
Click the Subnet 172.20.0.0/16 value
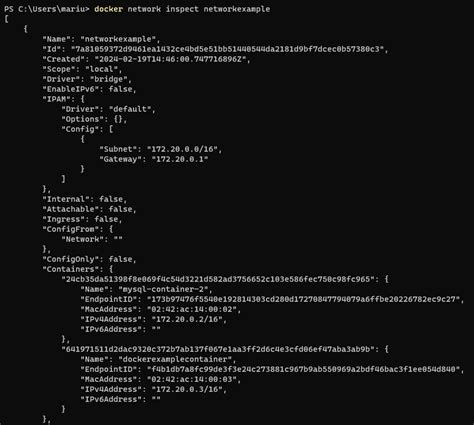[182, 149]
